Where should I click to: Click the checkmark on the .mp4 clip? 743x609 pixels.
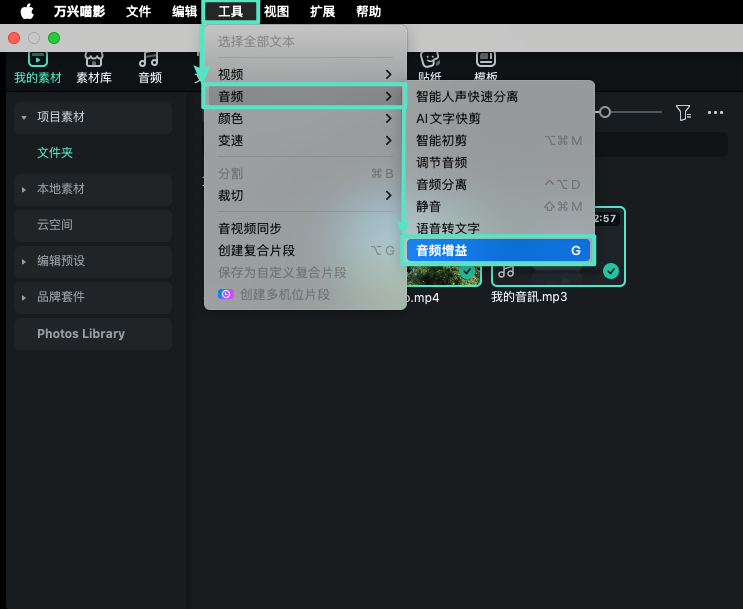467,272
